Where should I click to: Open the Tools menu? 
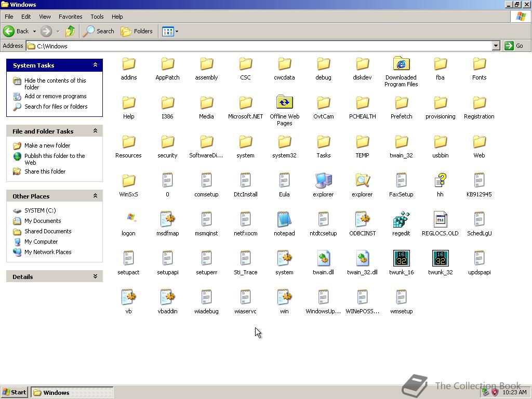pos(97,17)
